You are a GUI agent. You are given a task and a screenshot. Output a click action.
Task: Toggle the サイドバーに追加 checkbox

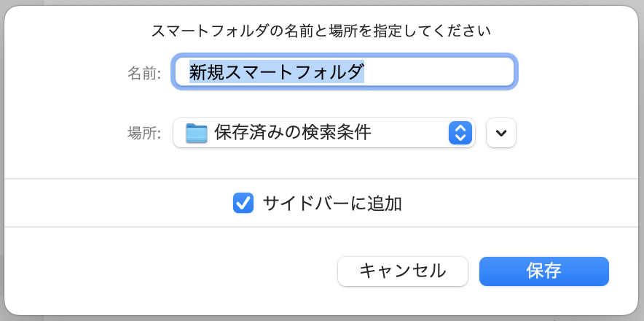click(243, 203)
